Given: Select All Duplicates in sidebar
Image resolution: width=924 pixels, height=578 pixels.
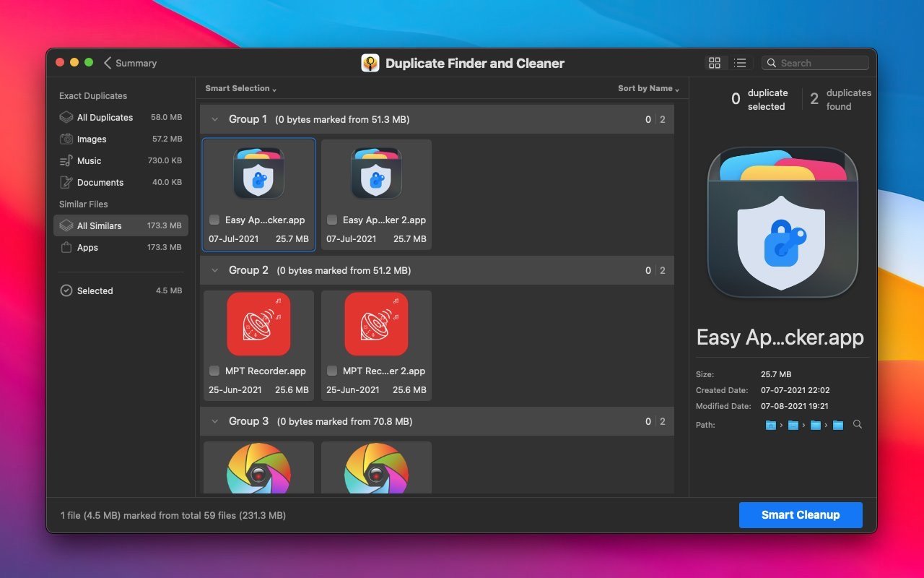Looking at the screenshot, I should pyautogui.click(x=105, y=117).
